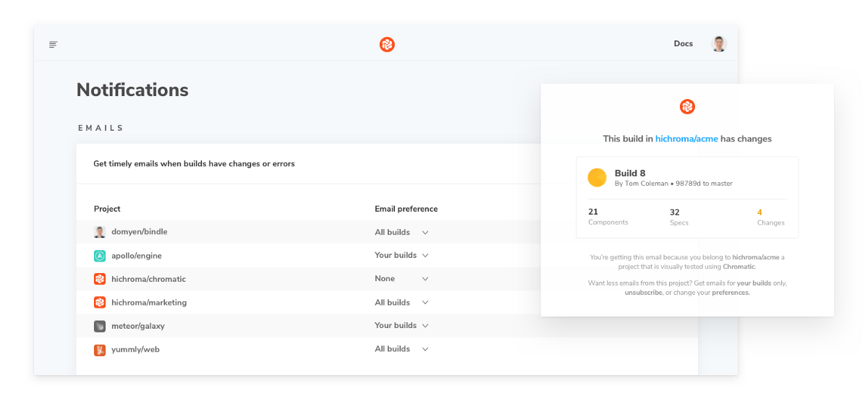Click the hichroma/acme link in the email
This screenshot has height=396, width=868.
point(686,139)
